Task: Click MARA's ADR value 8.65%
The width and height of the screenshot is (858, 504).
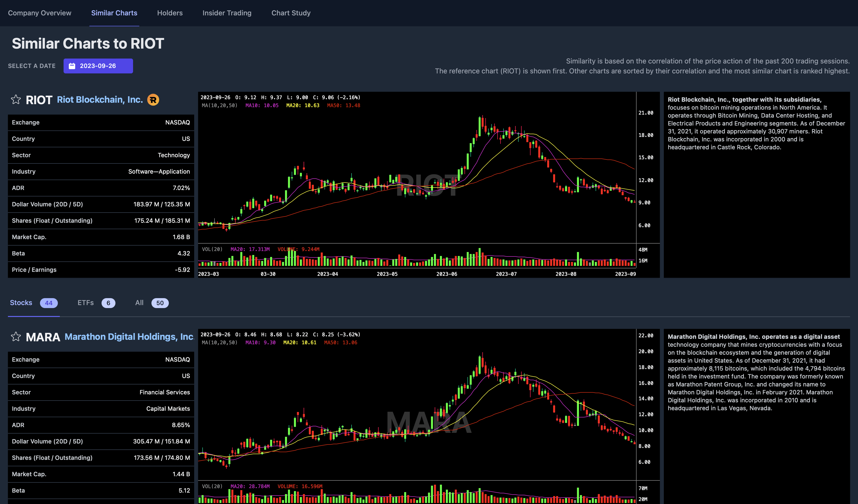Action: coord(181,425)
